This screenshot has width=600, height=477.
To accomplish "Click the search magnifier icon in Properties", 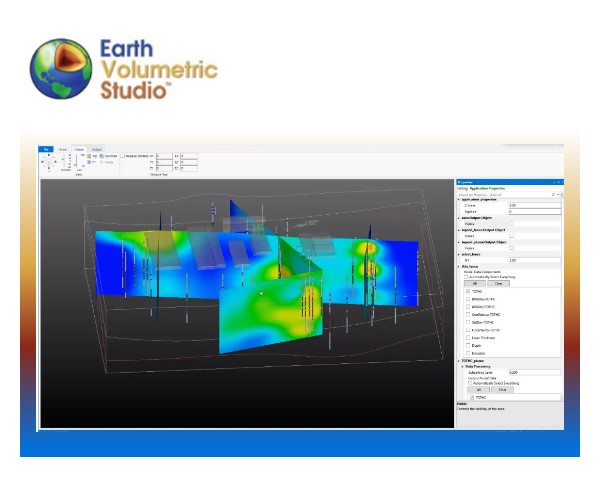I will 553,195.
